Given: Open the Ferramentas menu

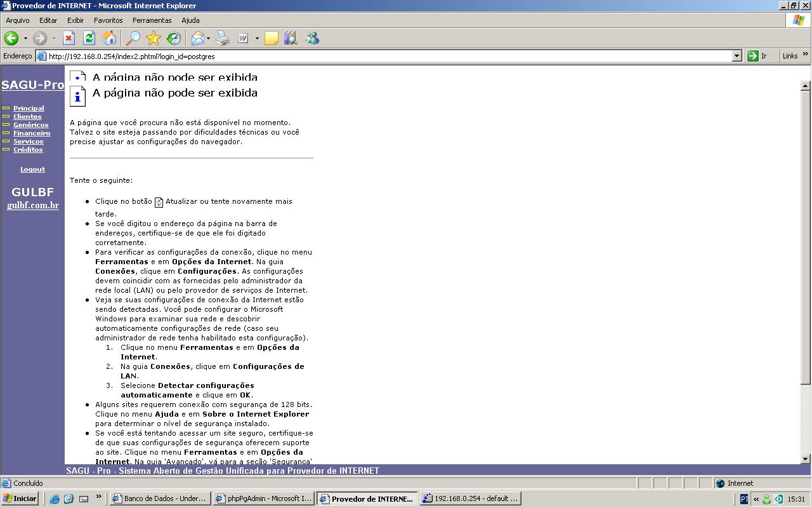Looking at the screenshot, I should pos(152,20).
